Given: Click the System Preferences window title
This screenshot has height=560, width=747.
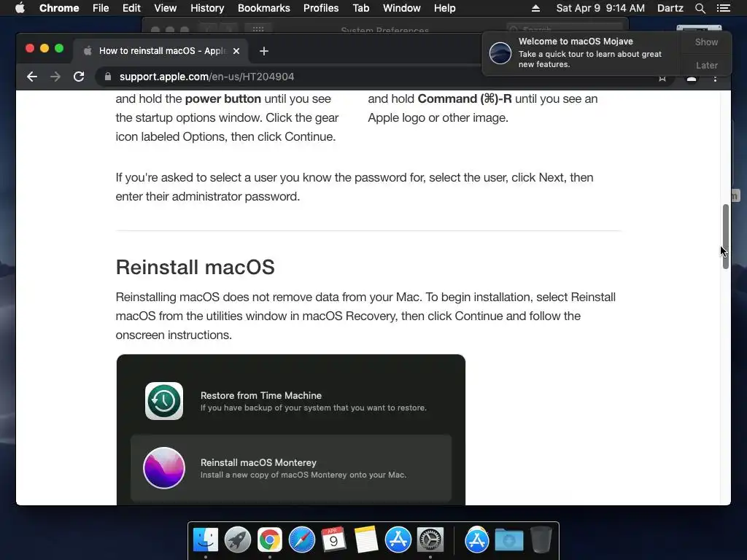Looking at the screenshot, I should [x=385, y=30].
